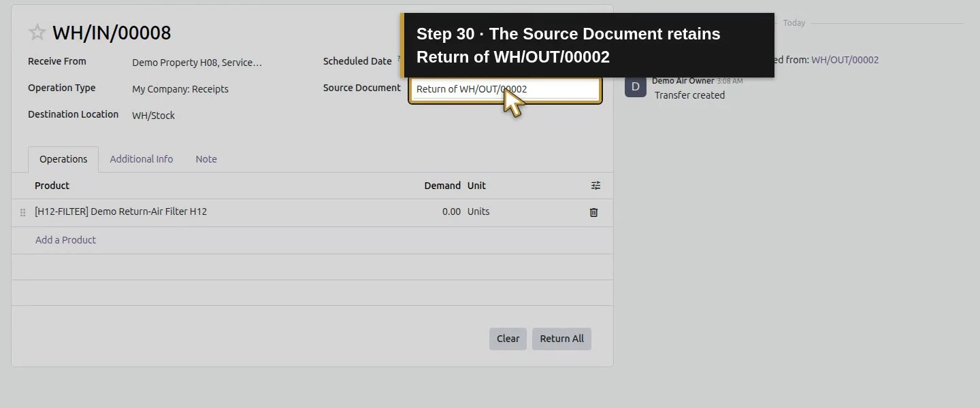Select the H12-FILTER product cell
This screenshot has height=408, width=980.
coord(120,211)
